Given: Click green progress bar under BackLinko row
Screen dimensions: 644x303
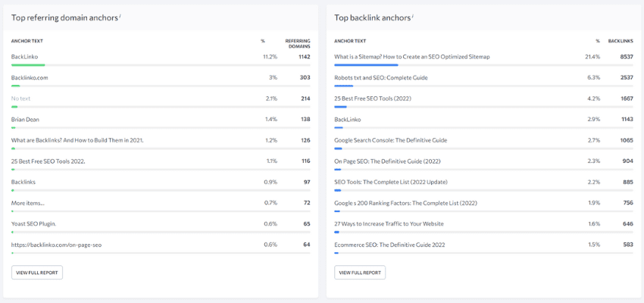Looking at the screenshot, I should (x=28, y=65).
